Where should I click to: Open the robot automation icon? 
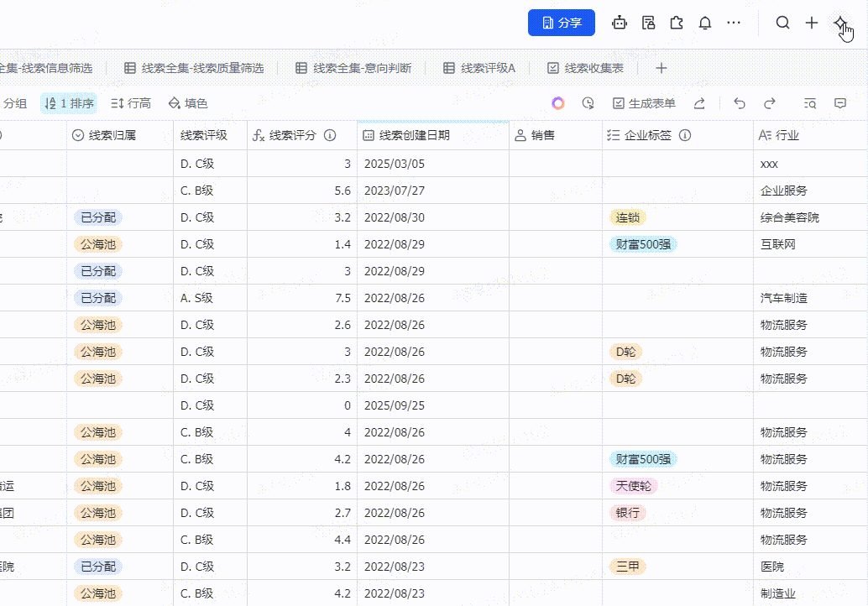(x=620, y=23)
